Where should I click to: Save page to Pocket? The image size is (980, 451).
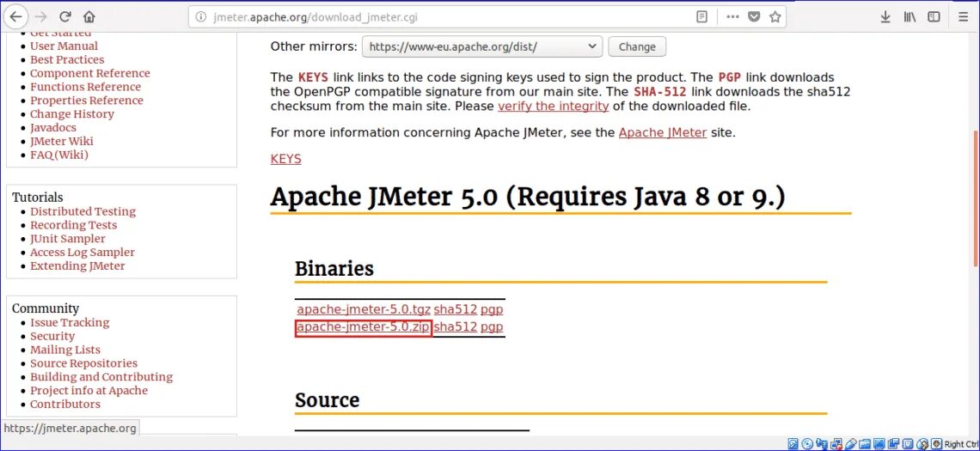click(x=754, y=17)
